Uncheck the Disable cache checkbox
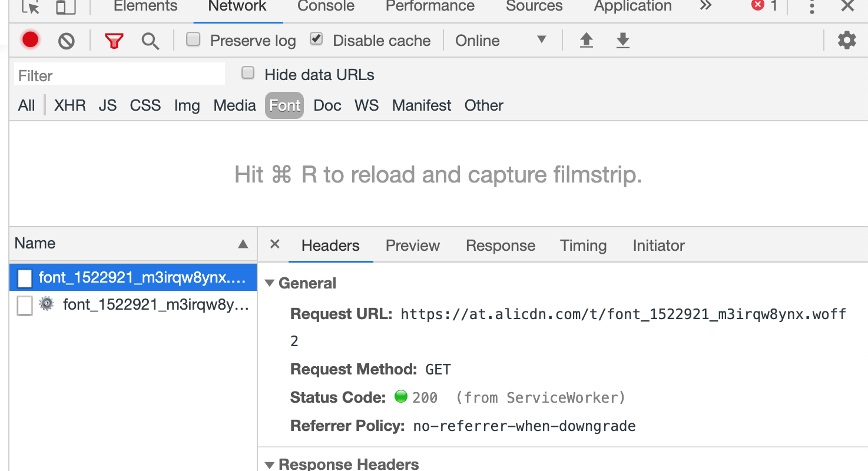 point(316,39)
